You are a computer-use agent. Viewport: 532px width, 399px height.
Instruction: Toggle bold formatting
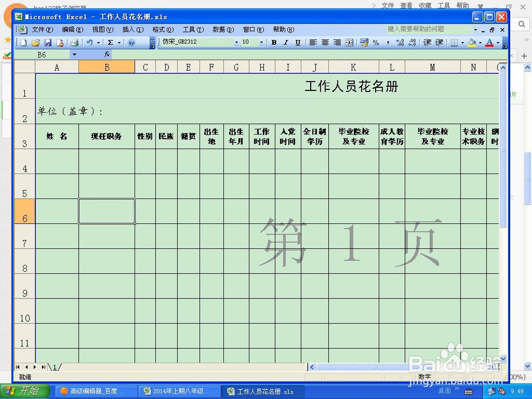click(x=274, y=43)
